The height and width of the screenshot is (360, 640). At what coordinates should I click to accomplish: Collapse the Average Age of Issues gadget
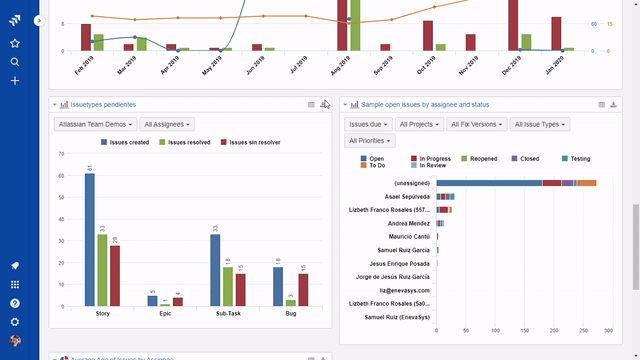pos(55,358)
